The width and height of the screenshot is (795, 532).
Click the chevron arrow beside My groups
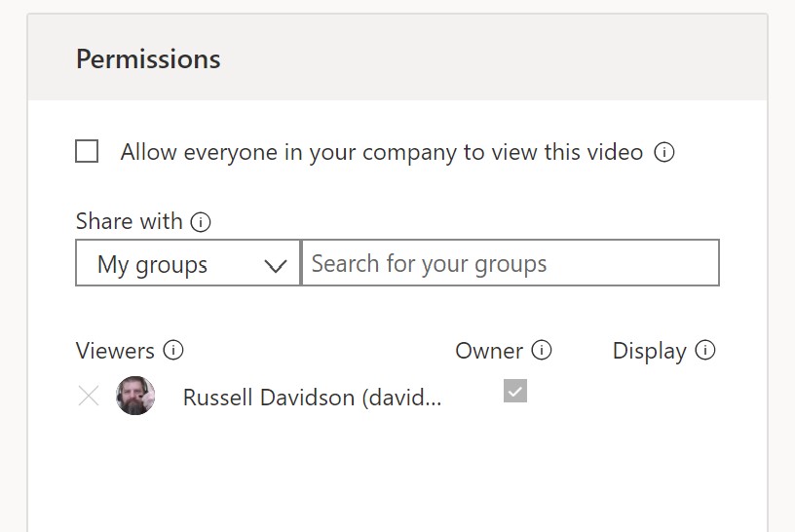click(x=276, y=266)
